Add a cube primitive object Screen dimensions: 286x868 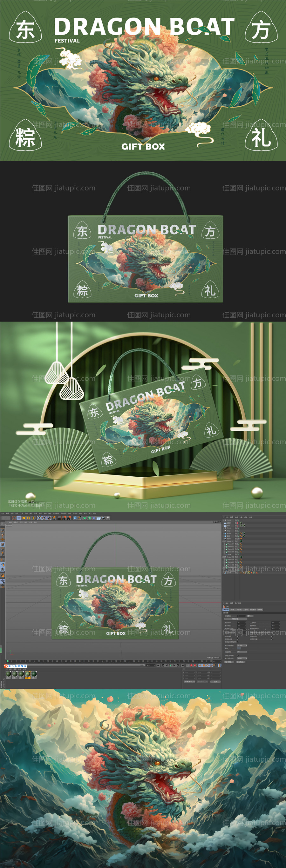75,518
